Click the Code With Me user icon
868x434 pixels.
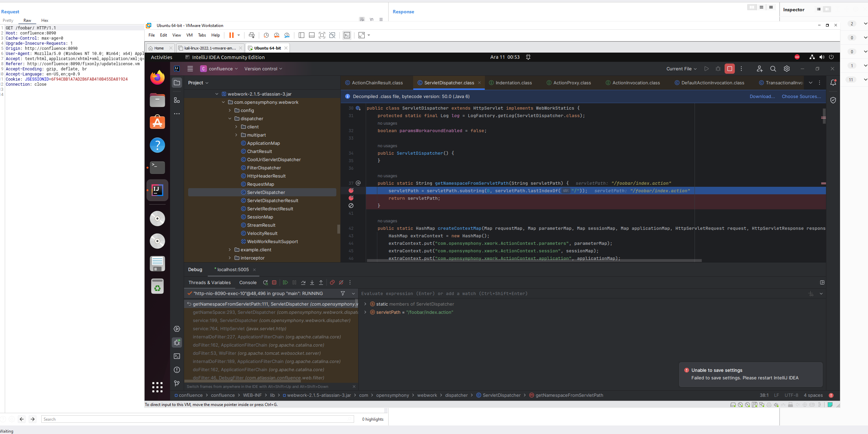pos(759,69)
